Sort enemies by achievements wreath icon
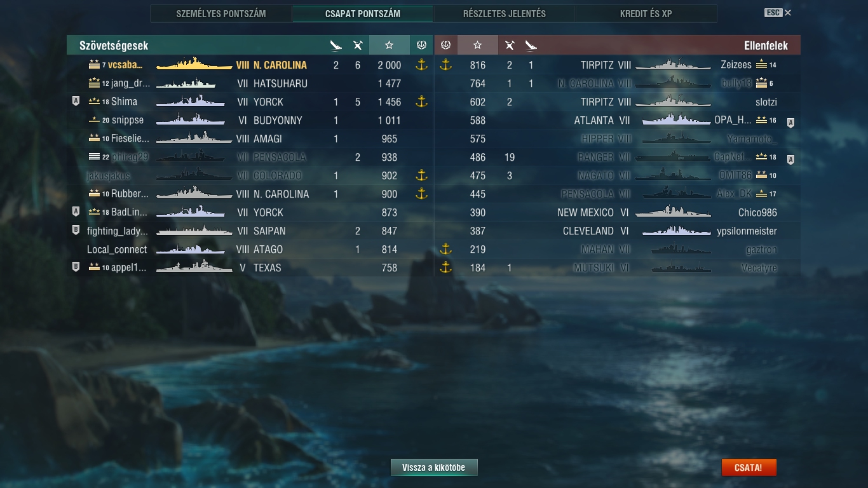Image resolution: width=868 pixels, height=488 pixels. click(445, 45)
